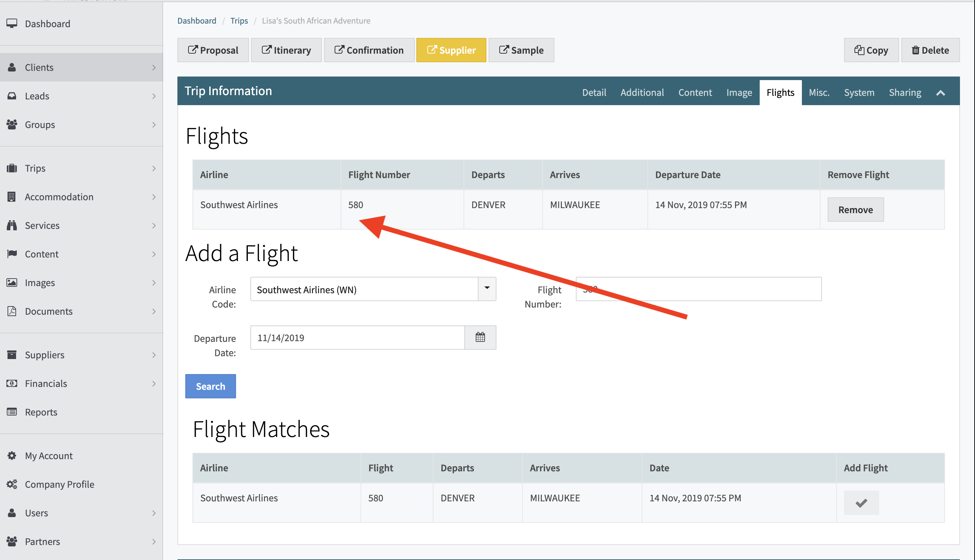The image size is (975, 560).
Task: Open the Itinerary document
Action: (286, 50)
